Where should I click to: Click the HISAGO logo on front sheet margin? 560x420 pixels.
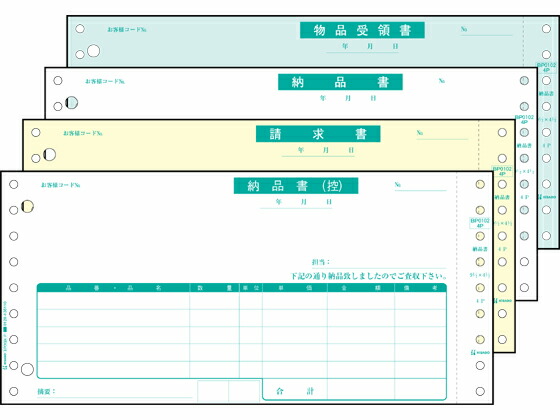(x=480, y=352)
